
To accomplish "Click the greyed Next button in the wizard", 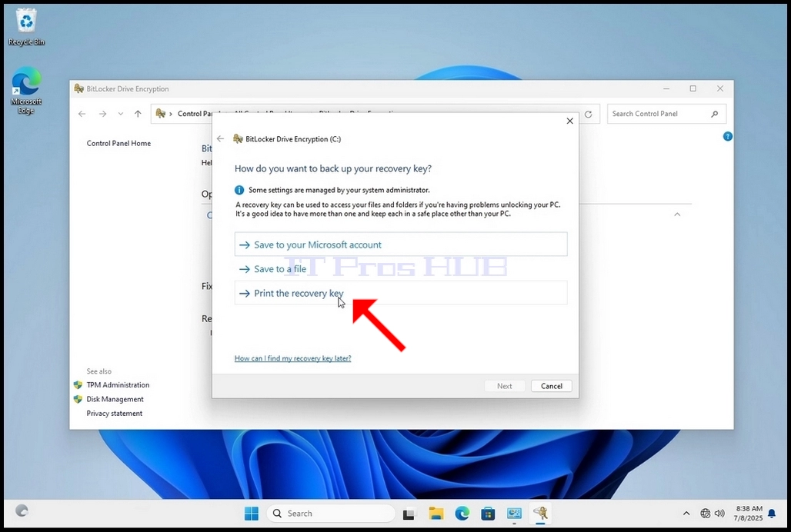I will tap(505, 386).
